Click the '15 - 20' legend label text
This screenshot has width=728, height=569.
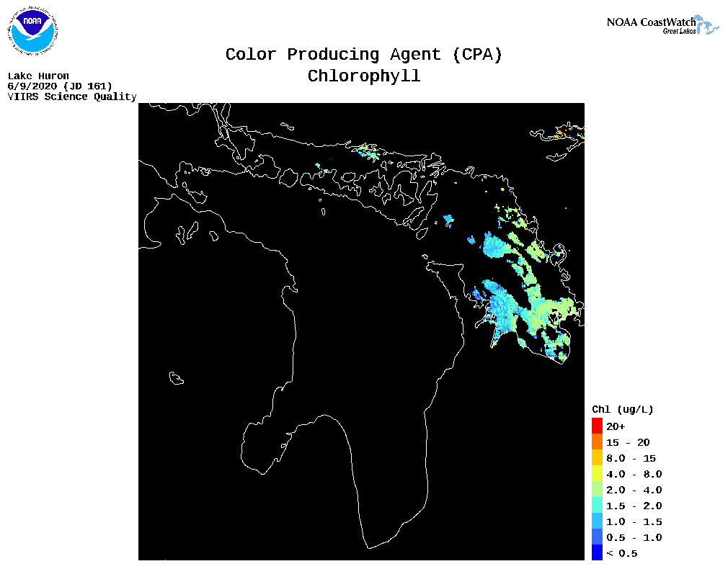click(628, 442)
